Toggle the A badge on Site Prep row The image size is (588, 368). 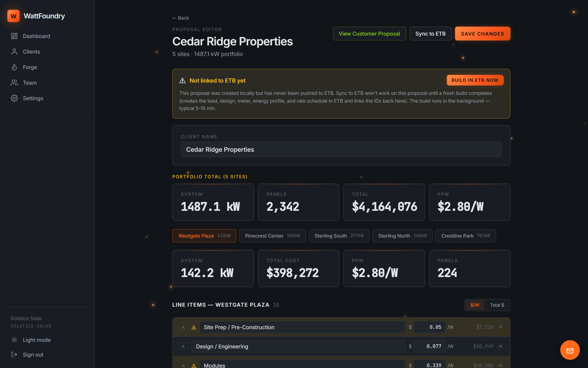click(x=183, y=327)
